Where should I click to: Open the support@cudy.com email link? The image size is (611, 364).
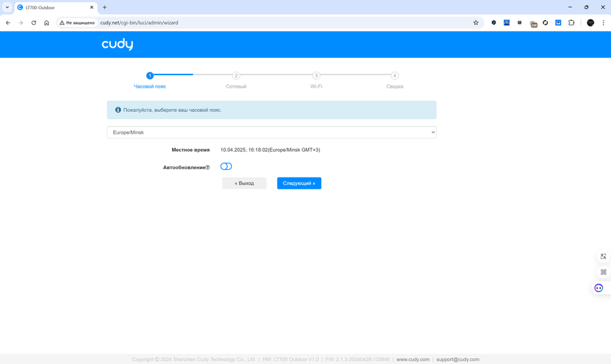point(458,359)
